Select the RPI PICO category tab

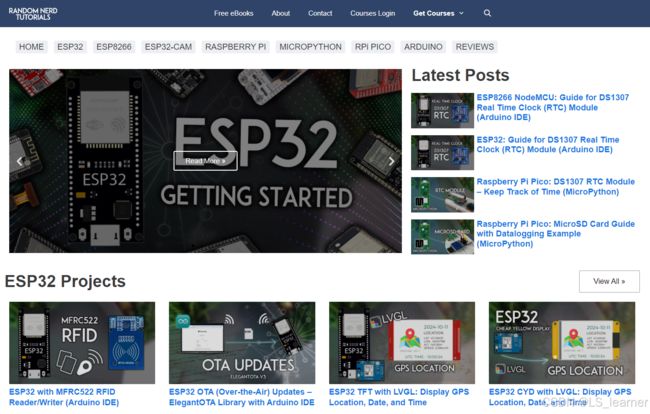(x=373, y=47)
